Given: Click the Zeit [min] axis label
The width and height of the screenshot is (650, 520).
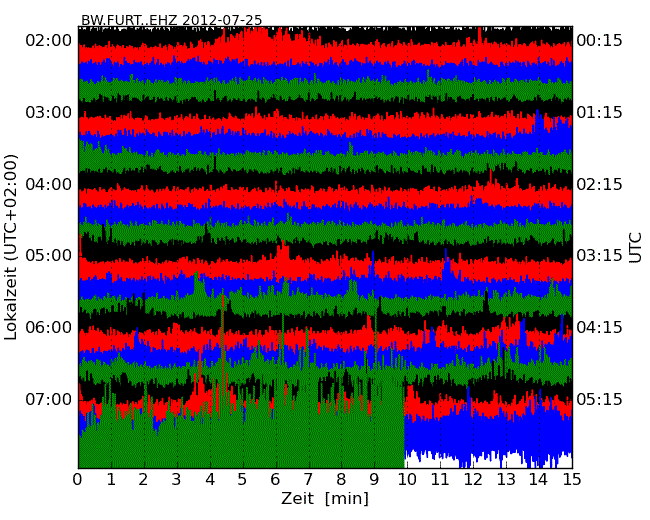Looking at the screenshot, I should tap(325, 498).
